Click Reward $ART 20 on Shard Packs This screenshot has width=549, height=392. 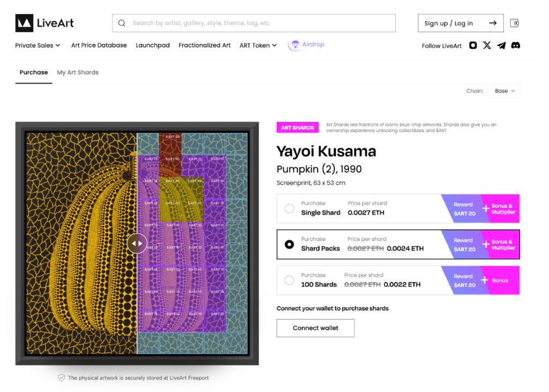click(x=464, y=245)
